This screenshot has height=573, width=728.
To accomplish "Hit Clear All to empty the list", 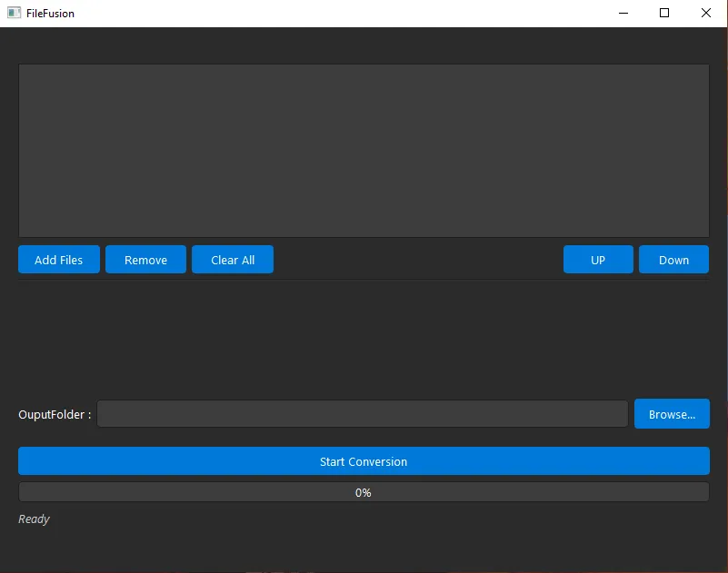I will (233, 260).
